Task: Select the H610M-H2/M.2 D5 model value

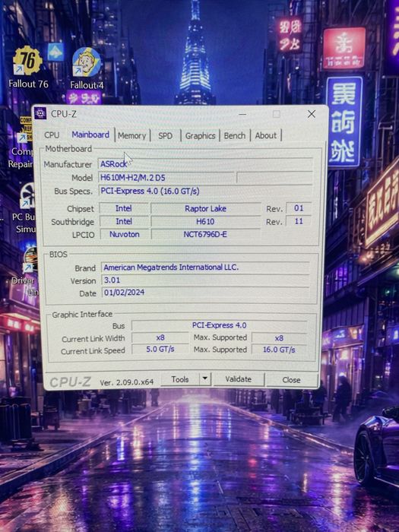Action: (166, 177)
